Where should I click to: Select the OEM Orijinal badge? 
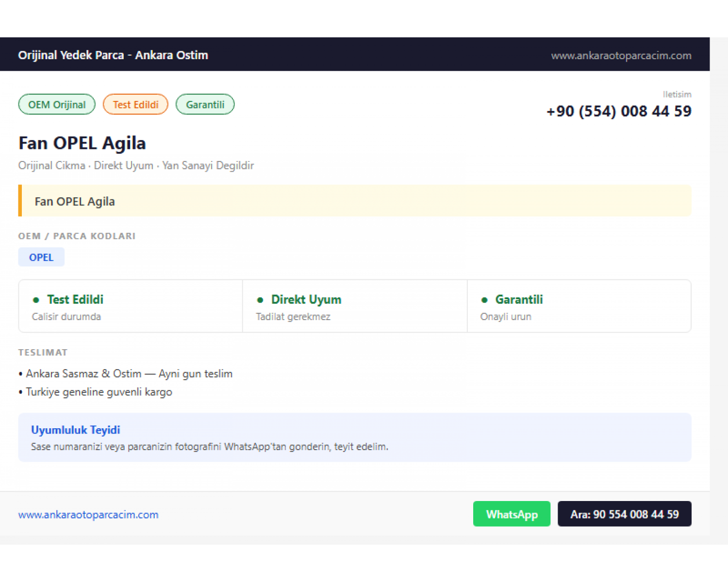[57, 104]
